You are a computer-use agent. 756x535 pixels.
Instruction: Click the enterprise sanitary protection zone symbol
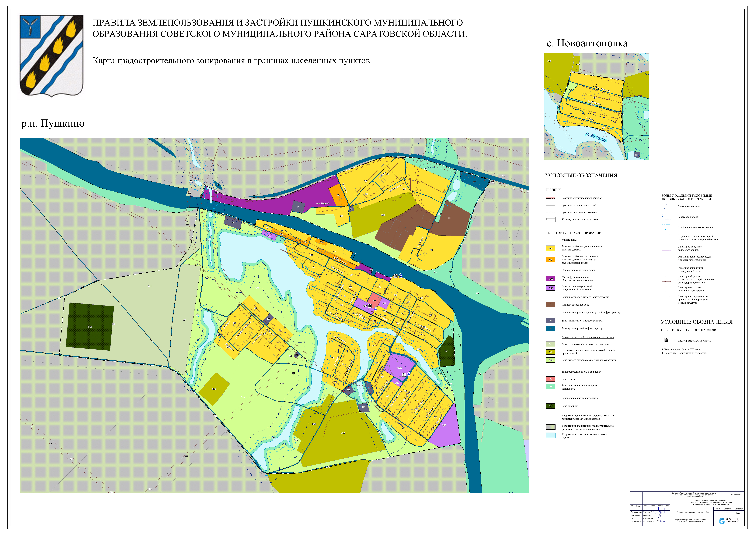click(x=666, y=300)
